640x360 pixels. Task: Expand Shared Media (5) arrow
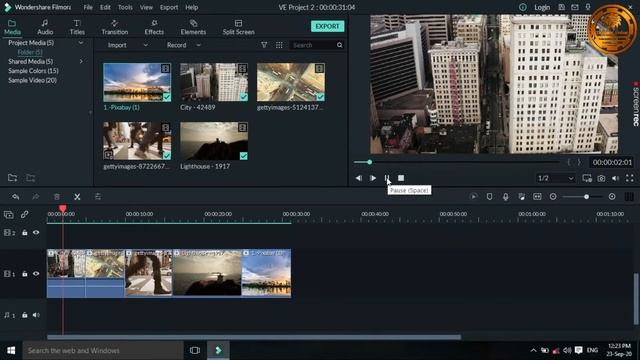(x=81, y=62)
